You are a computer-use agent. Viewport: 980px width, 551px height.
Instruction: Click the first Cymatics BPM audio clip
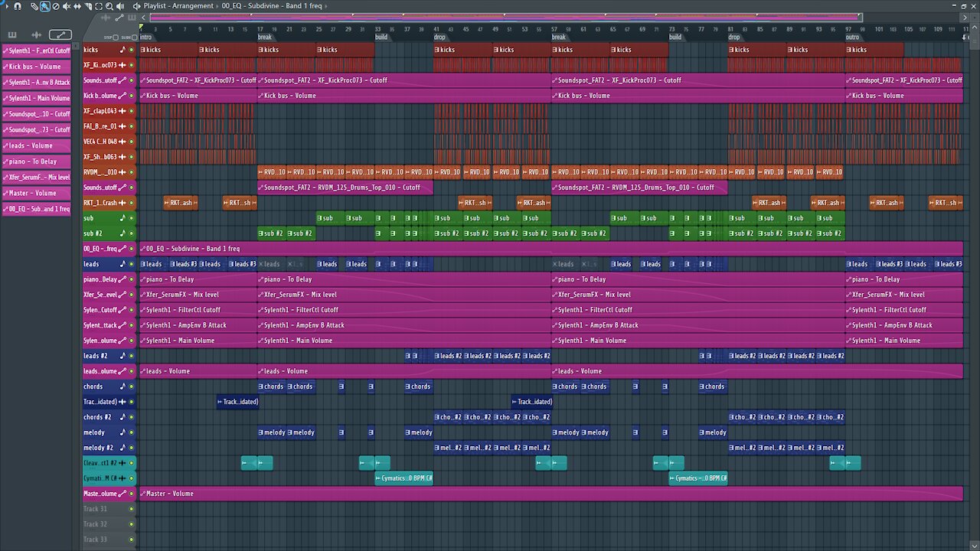(x=403, y=478)
